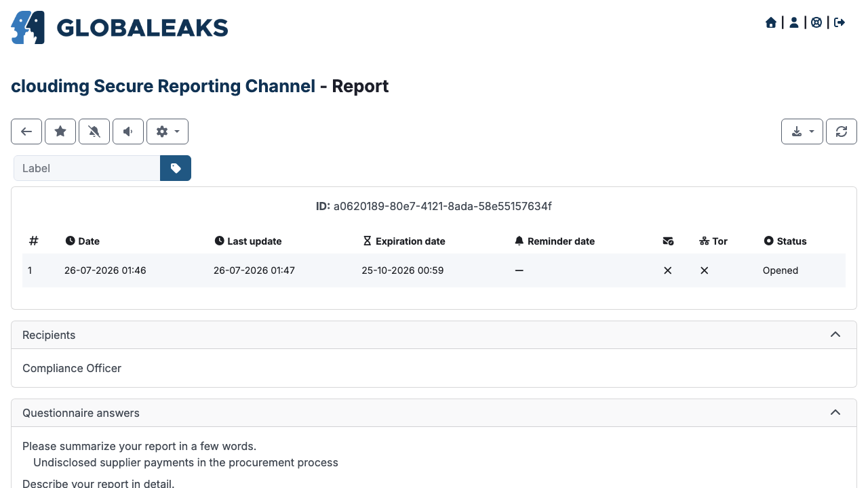This screenshot has width=868, height=488.
Task: Open user preferences profile icon
Action: [793, 22]
